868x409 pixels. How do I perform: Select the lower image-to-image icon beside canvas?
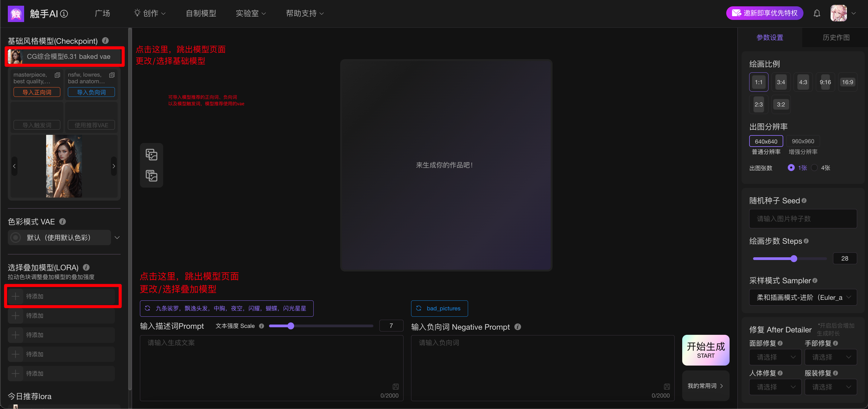151,176
